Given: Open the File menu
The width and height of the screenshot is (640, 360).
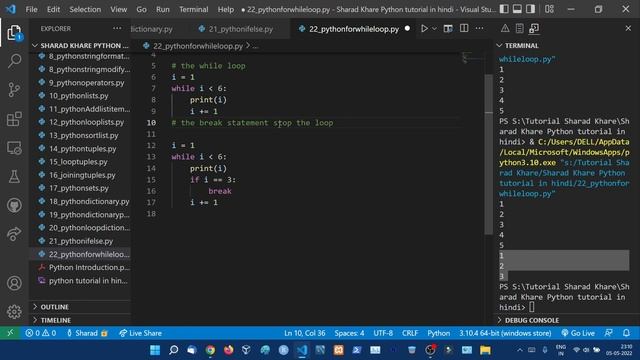Looking at the screenshot, I should (x=31, y=9).
